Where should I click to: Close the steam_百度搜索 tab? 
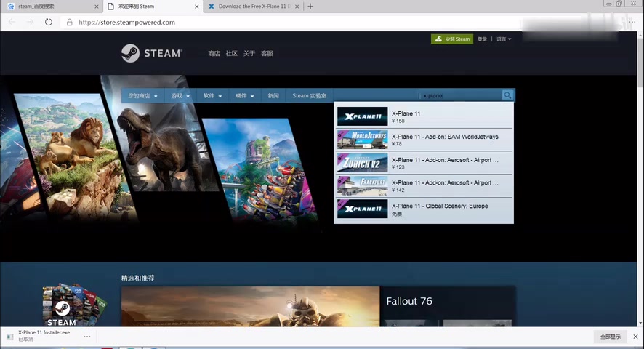click(97, 7)
